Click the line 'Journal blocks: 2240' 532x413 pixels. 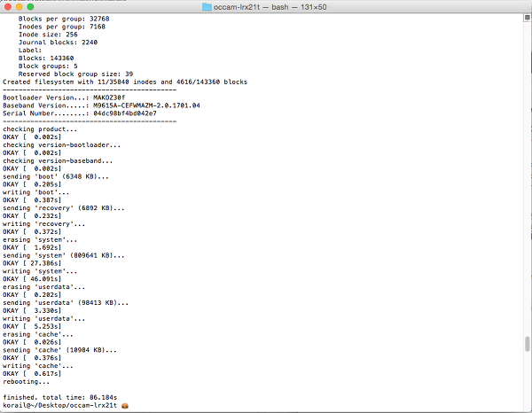point(58,43)
